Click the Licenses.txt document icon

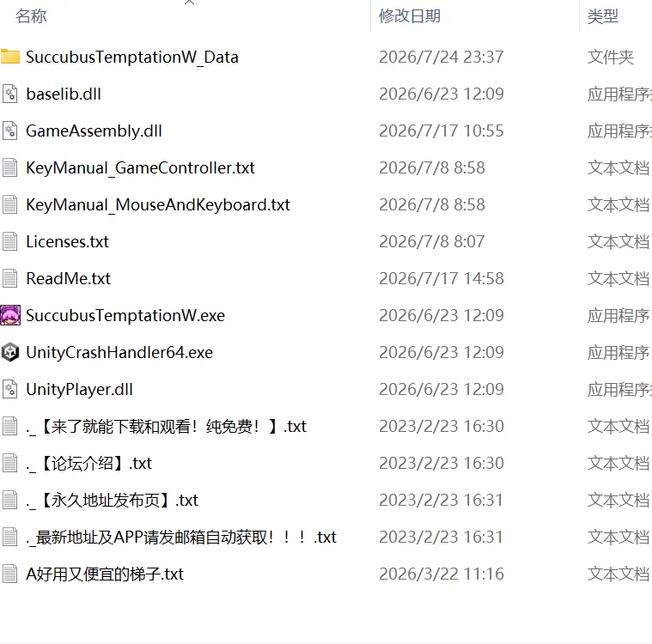pyautogui.click(x=10, y=241)
